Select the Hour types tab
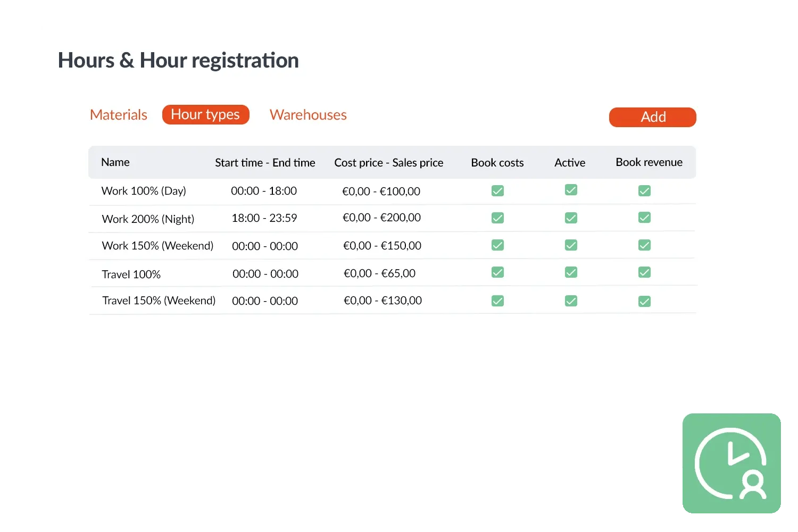 (x=205, y=115)
